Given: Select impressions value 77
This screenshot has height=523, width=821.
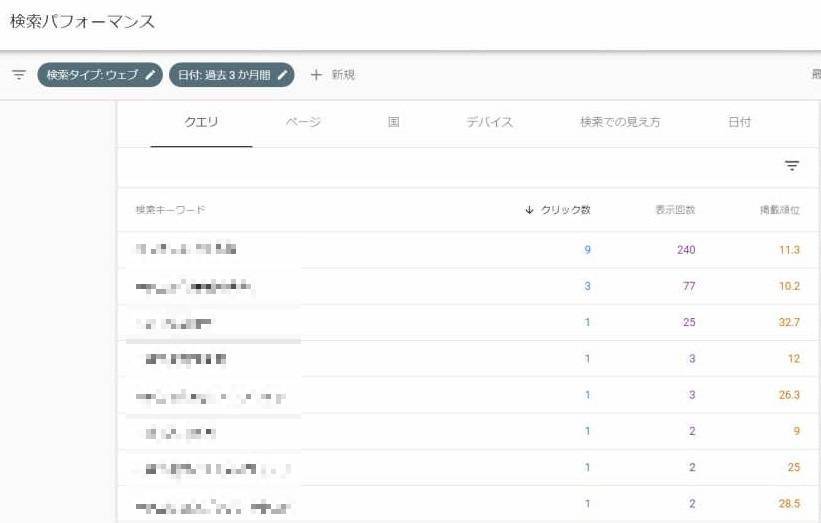Looking at the screenshot, I should click(689, 286).
